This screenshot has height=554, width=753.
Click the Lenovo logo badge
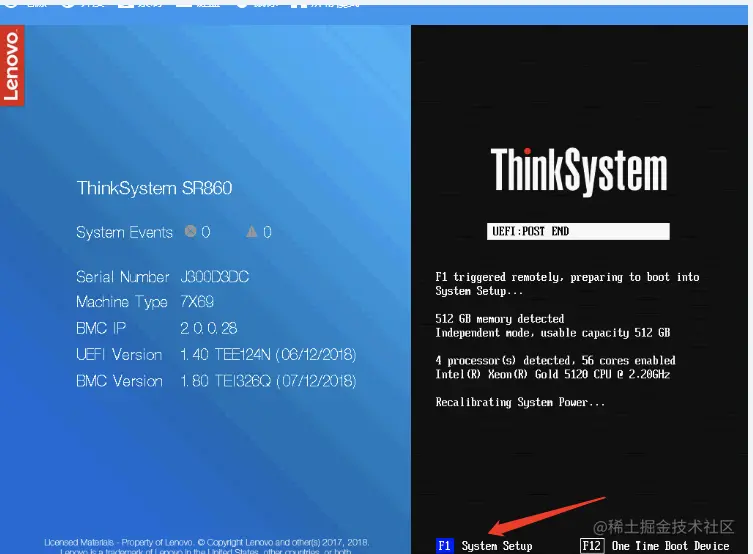point(12,66)
